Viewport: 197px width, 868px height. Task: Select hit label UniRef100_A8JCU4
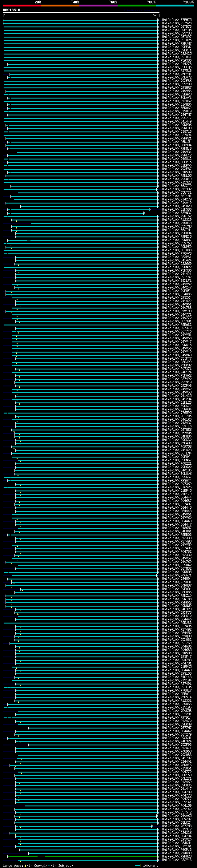pos(176,843)
